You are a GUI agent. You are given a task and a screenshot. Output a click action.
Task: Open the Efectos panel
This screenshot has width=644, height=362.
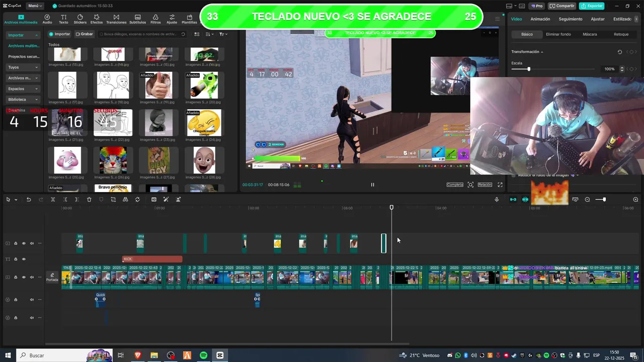pos(97,19)
